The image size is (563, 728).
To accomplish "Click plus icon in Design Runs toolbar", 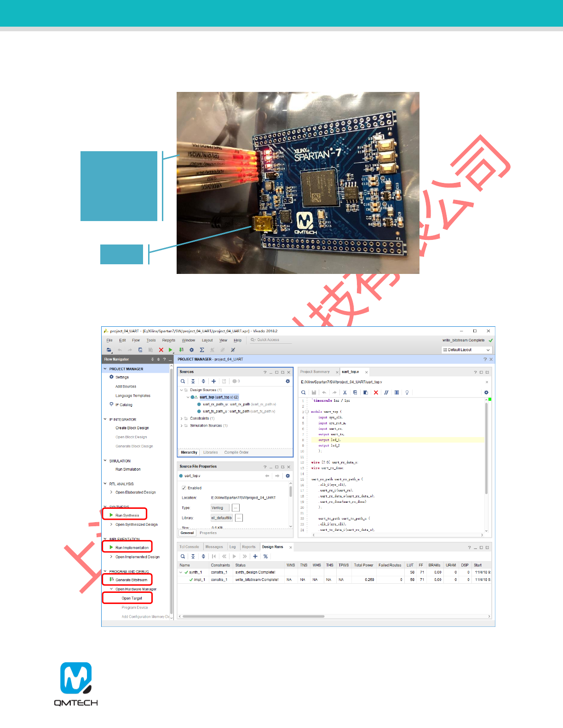I will [255, 556].
